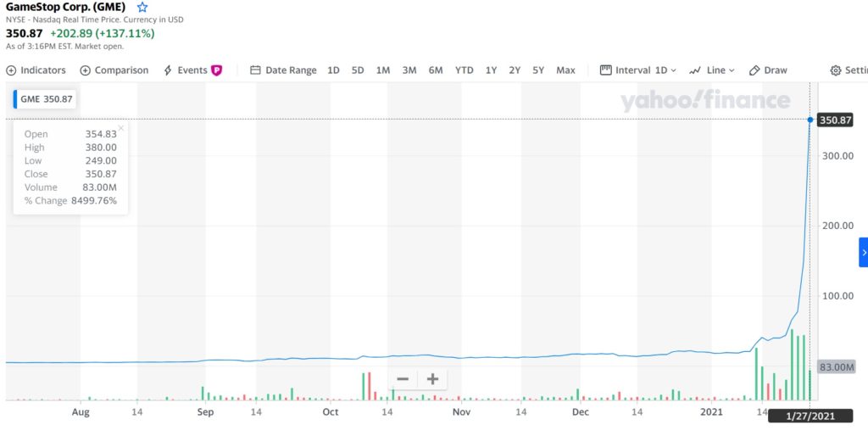Image resolution: width=868 pixels, height=436 pixels.
Task: Click the 83.00M volume label
Action: (836, 367)
